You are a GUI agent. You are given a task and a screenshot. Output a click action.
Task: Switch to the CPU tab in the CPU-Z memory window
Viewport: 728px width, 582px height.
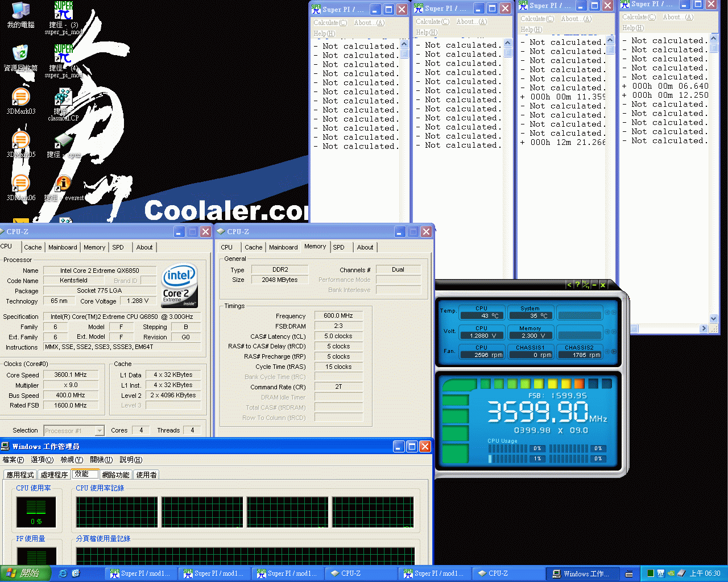[x=226, y=247]
